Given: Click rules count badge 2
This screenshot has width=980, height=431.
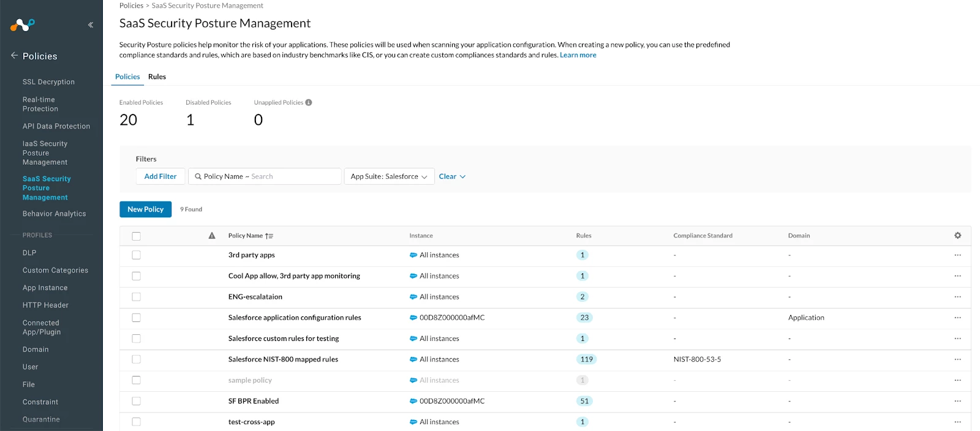Looking at the screenshot, I should tap(582, 297).
